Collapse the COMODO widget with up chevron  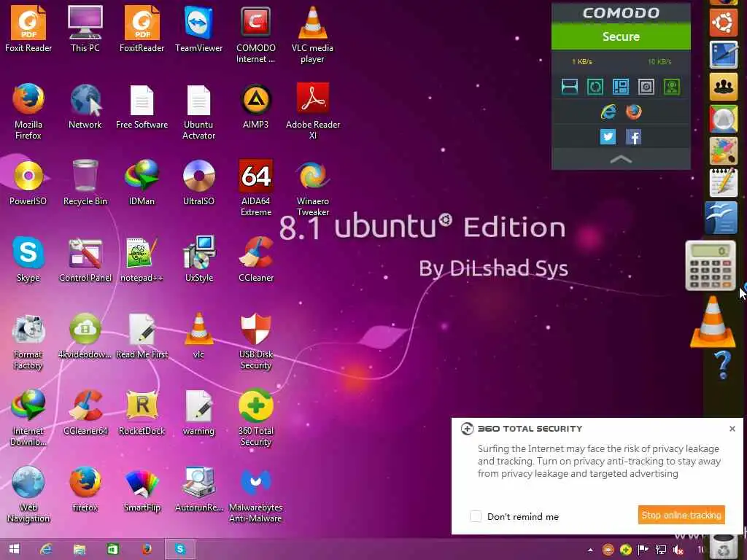[621, 160]
